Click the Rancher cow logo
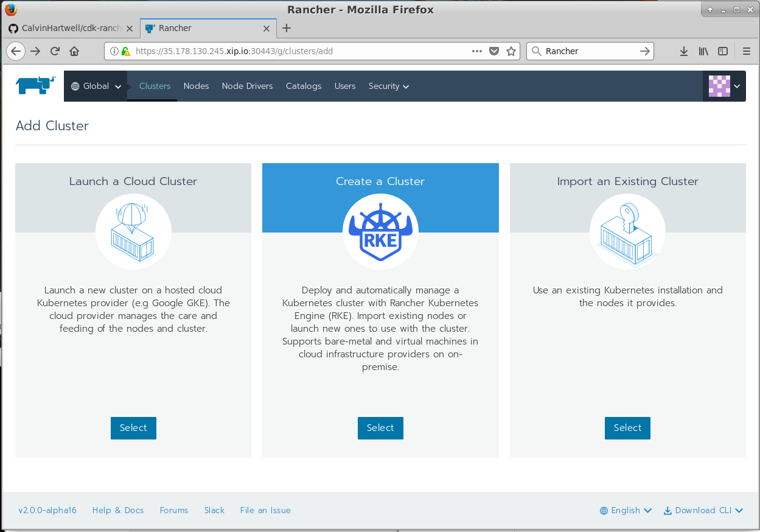The height and width of the screenshot is (532, 760). pyautogui.click(x=36, y=86)
